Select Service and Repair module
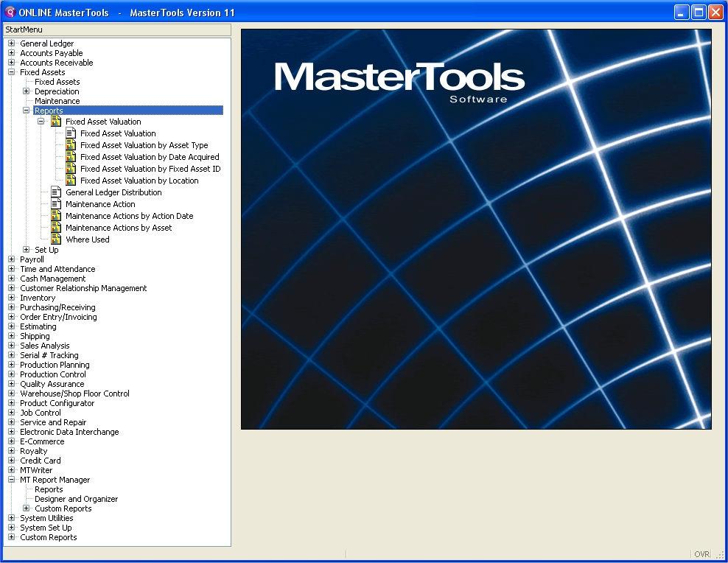The width and height of the screenshot is (728, 563). point(53,422)
